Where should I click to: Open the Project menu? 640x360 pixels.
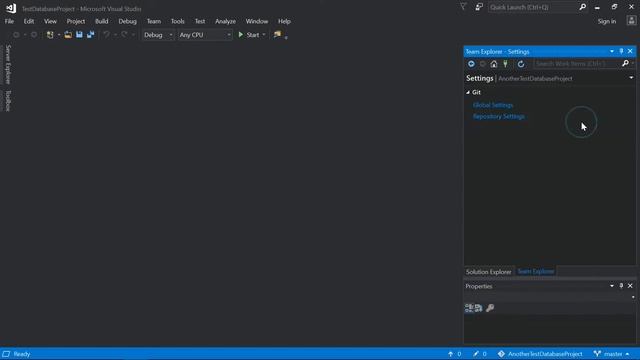click(76, 21)
